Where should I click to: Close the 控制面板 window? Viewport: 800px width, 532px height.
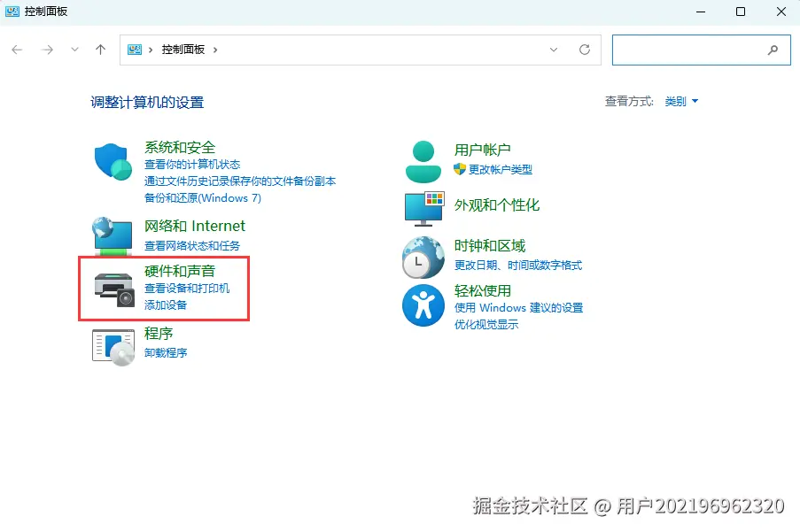click(x=781, y=12)
